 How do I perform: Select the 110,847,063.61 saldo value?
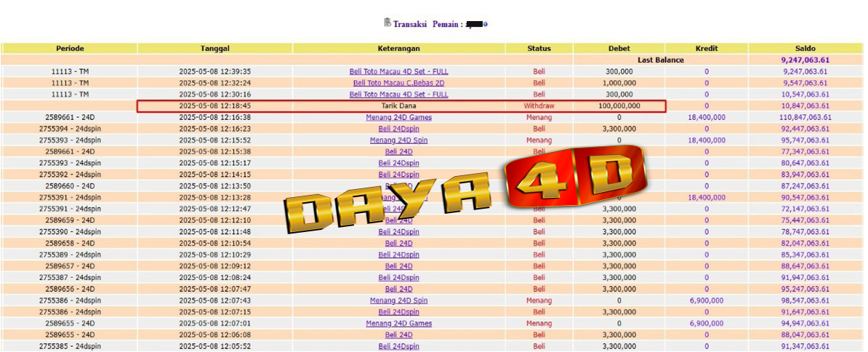coord(805,117)
